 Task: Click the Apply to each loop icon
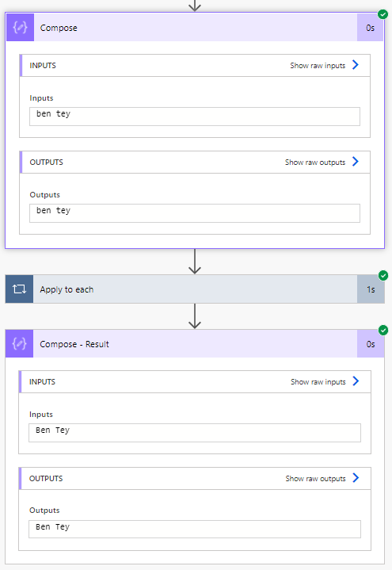pos(19,289)
